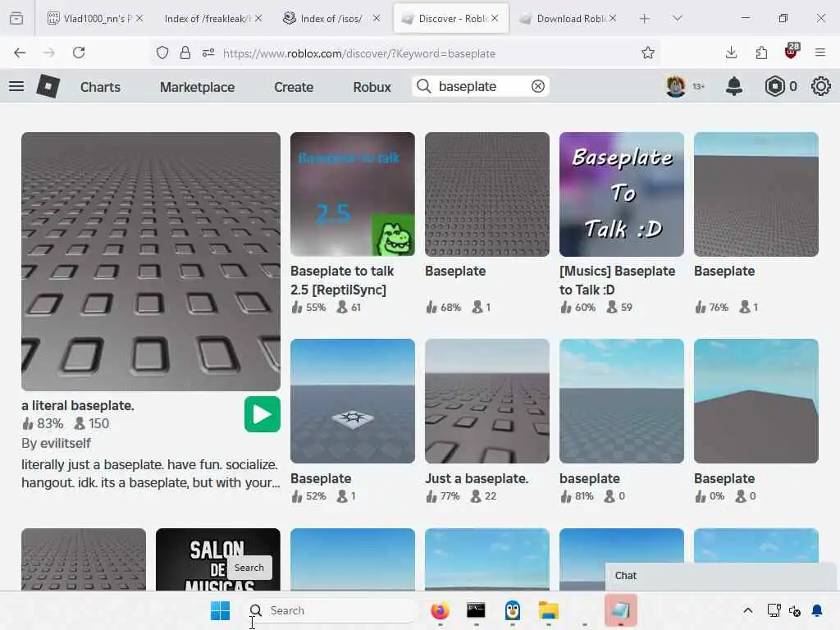Click the Windows taskbar Search box
840x630 pixels.
pyautogui.click(x=331, y=610)
